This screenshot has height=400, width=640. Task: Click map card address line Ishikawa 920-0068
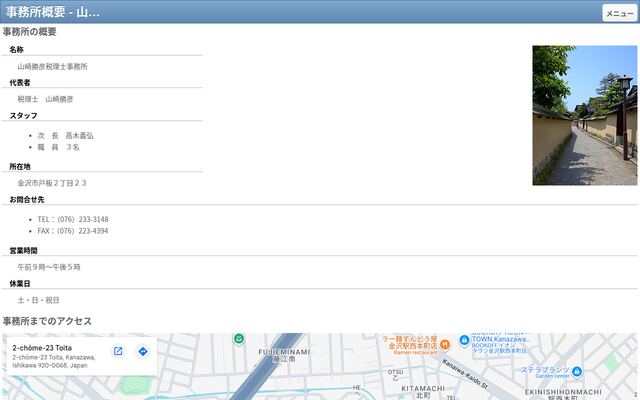(x=50, y=365)
